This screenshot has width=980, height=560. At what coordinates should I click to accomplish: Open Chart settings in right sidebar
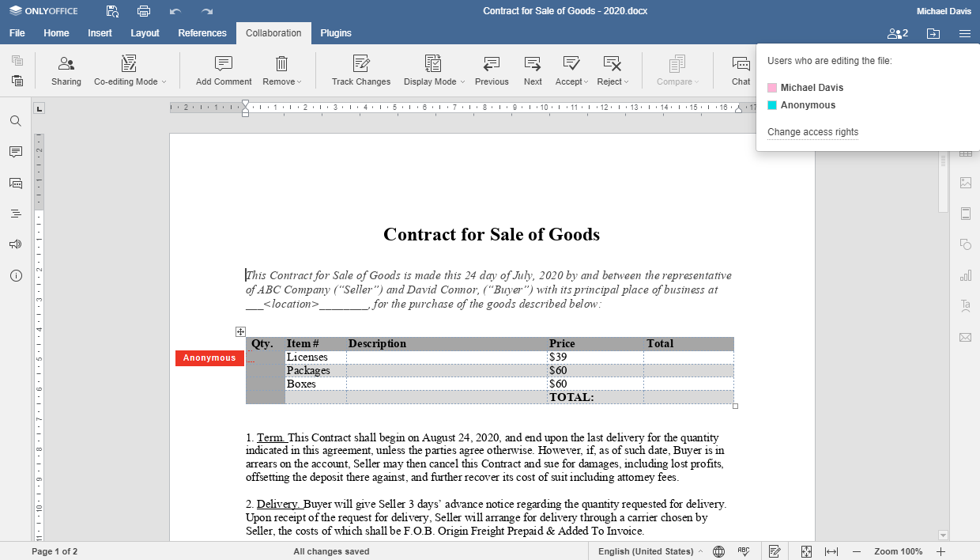965,275
